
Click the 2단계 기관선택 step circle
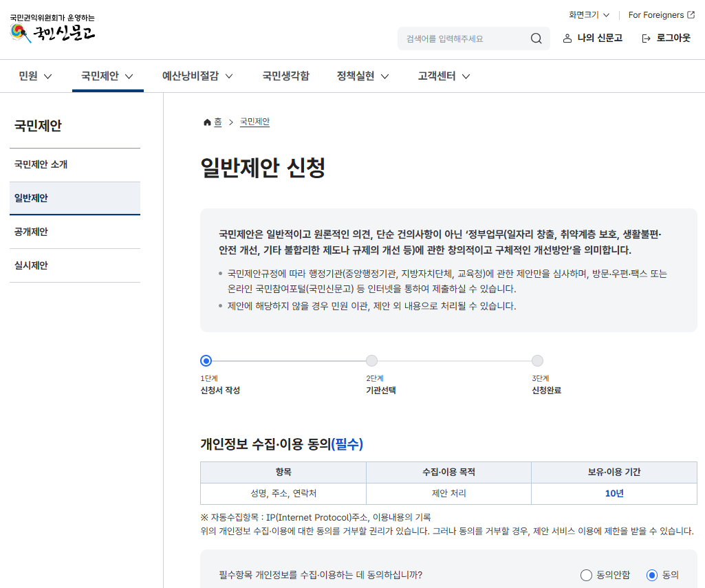[371, 360]
